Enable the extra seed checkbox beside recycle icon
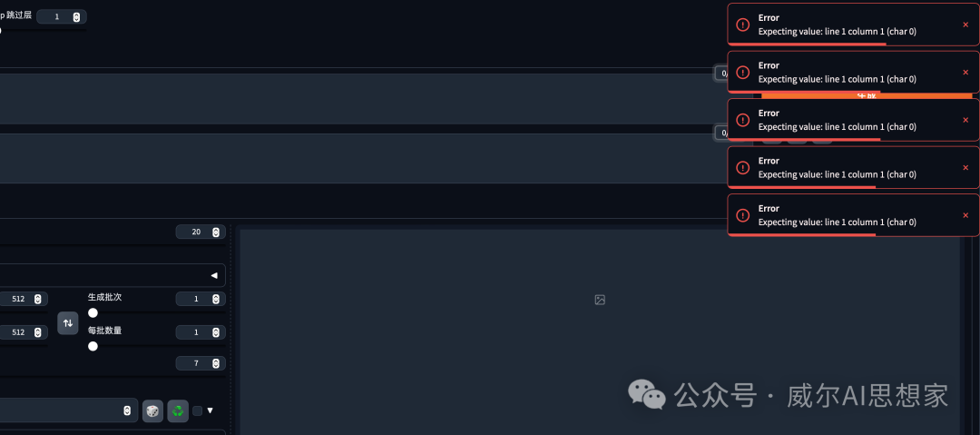Image resolution: width=980 pixels, height=435 pixels. pyautogui.click(x=198, y=410)
